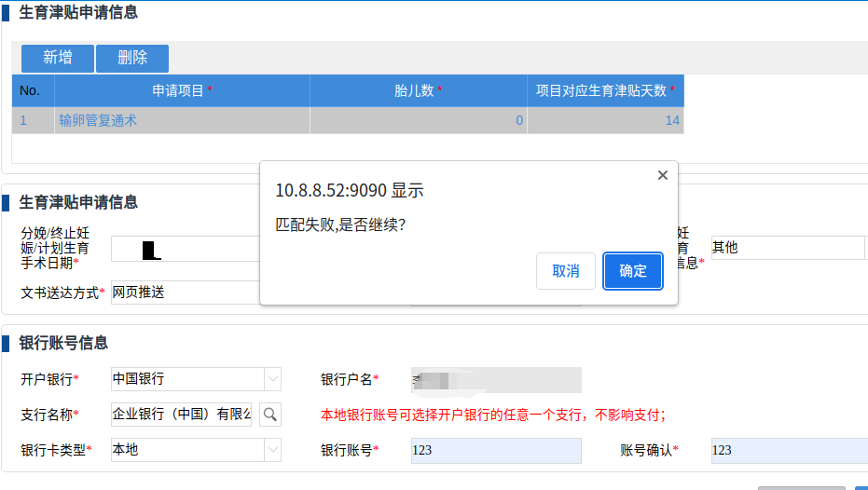
Task: Expand the 银行卡类型 dropdown arrow
Action: (x=272, y=450)
